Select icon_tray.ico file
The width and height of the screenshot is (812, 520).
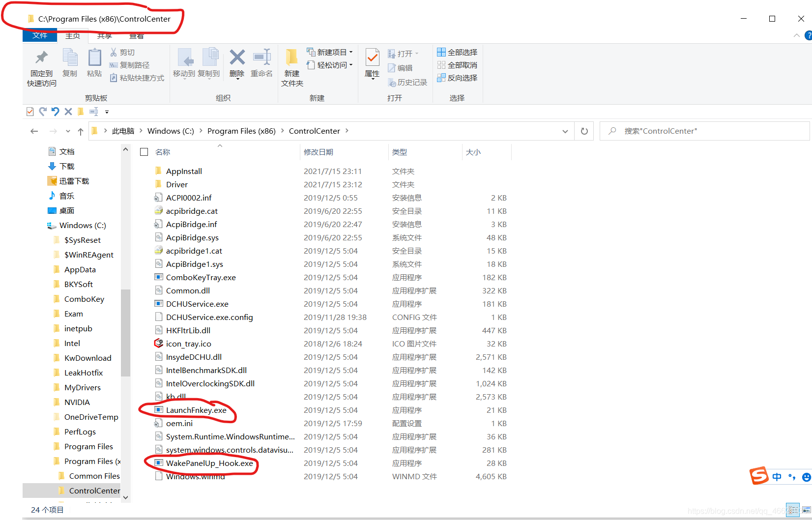click(188, 344)
